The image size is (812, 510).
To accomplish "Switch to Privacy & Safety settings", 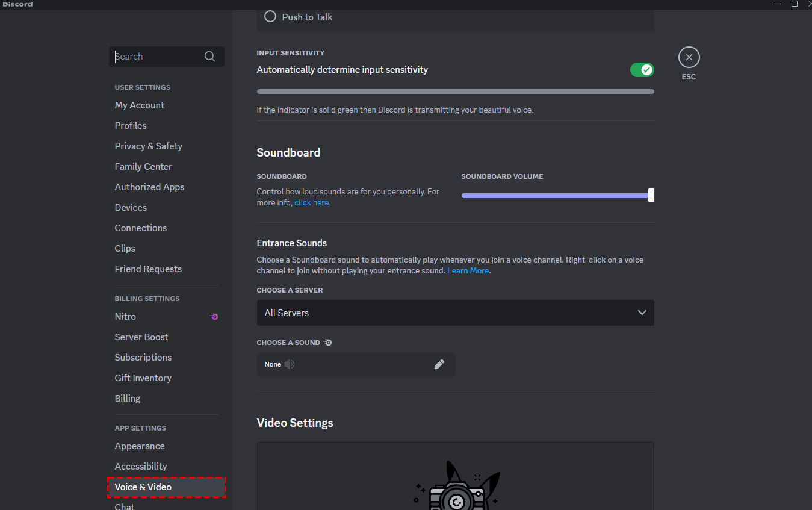I will 148,146.
